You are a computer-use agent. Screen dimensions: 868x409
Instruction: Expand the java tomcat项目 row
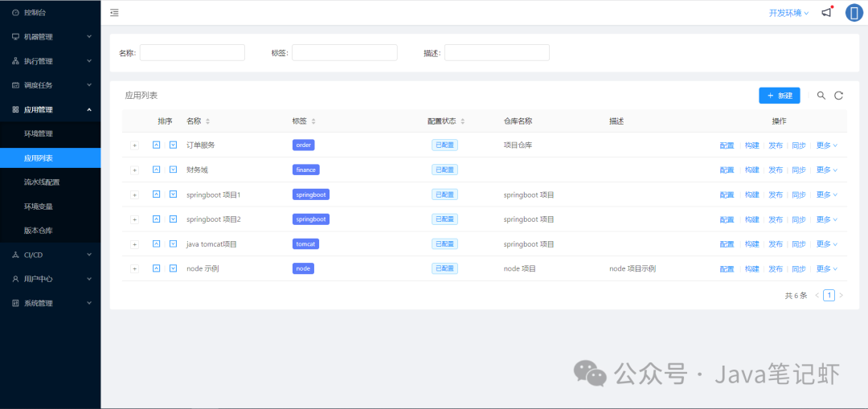coord(134,244)
